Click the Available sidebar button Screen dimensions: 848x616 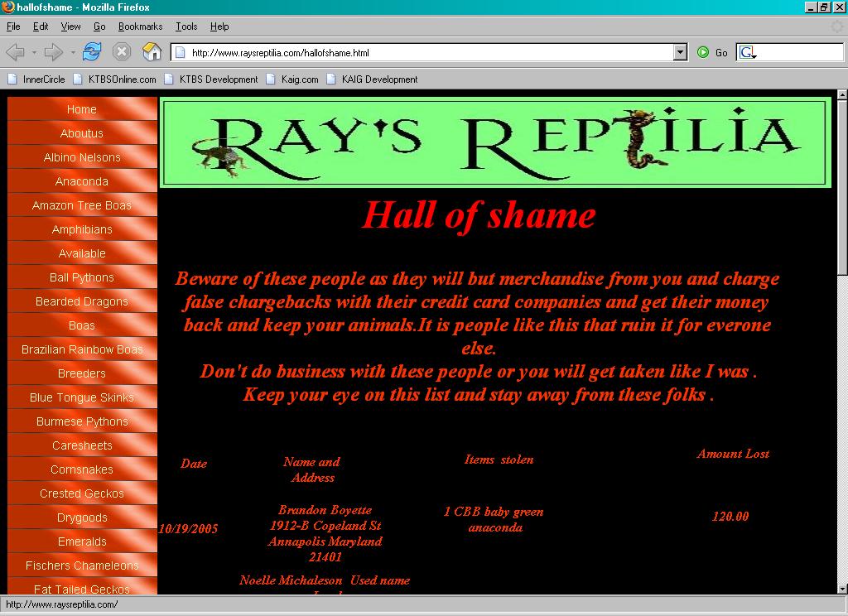tap(82, 253)
